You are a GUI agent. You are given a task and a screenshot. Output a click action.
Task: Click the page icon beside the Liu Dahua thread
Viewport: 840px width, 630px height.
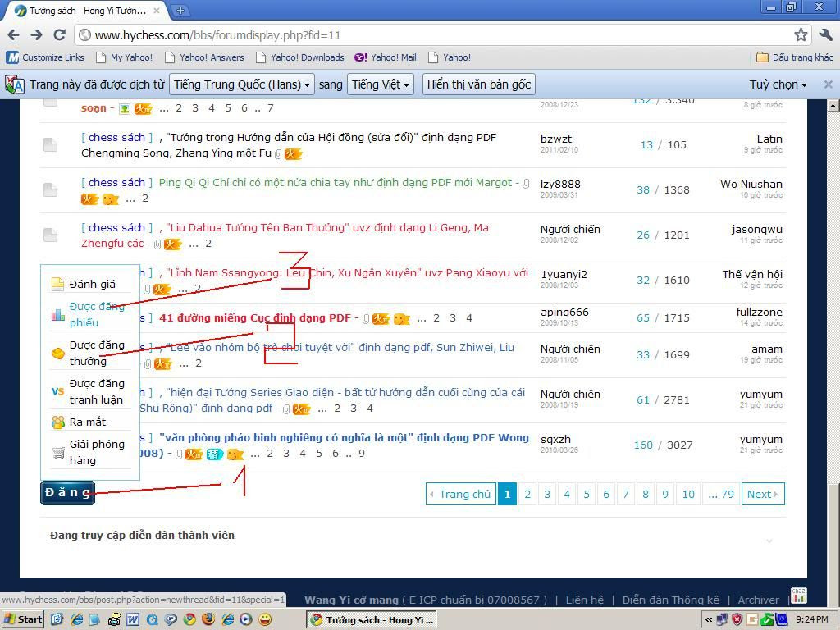[x=50, y=235]
